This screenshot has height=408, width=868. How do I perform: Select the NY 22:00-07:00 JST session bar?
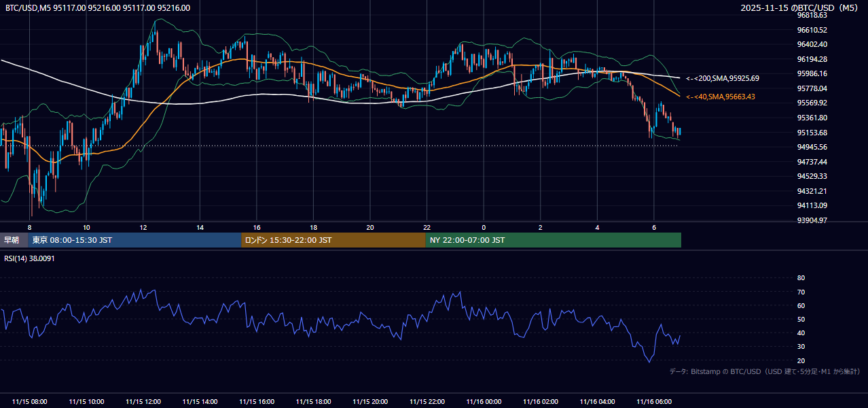coord(554,240)
